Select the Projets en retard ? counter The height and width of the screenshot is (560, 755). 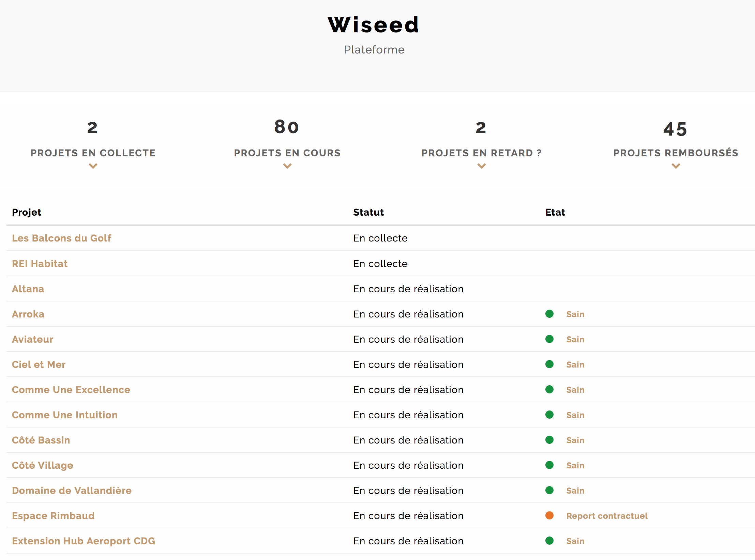pyautogui.click(x=481, y=143)
